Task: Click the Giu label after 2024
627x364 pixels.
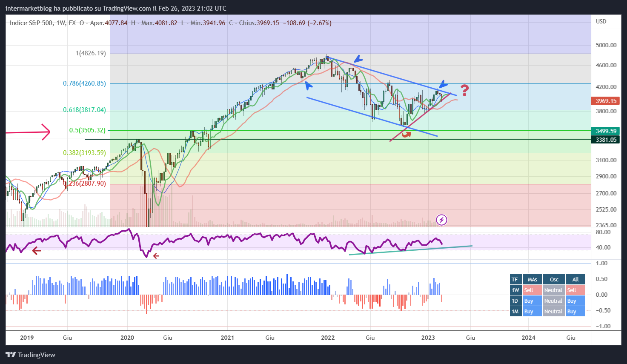Action: 571,338
